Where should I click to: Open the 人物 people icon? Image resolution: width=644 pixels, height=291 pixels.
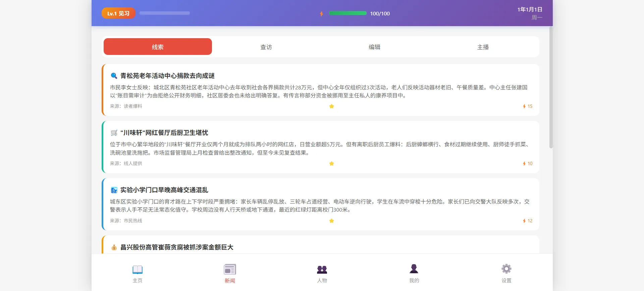(322, 269)
